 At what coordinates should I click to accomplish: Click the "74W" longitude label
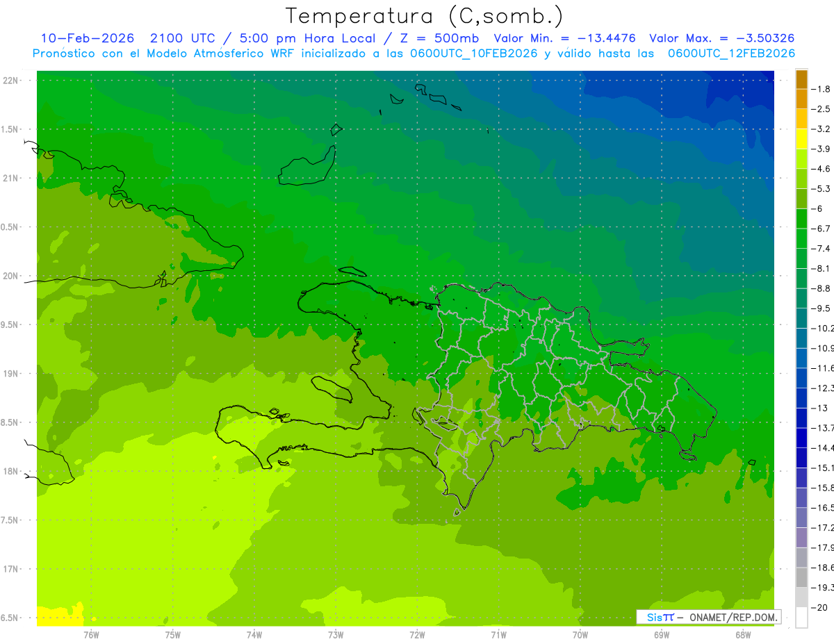tap(254, 635)
